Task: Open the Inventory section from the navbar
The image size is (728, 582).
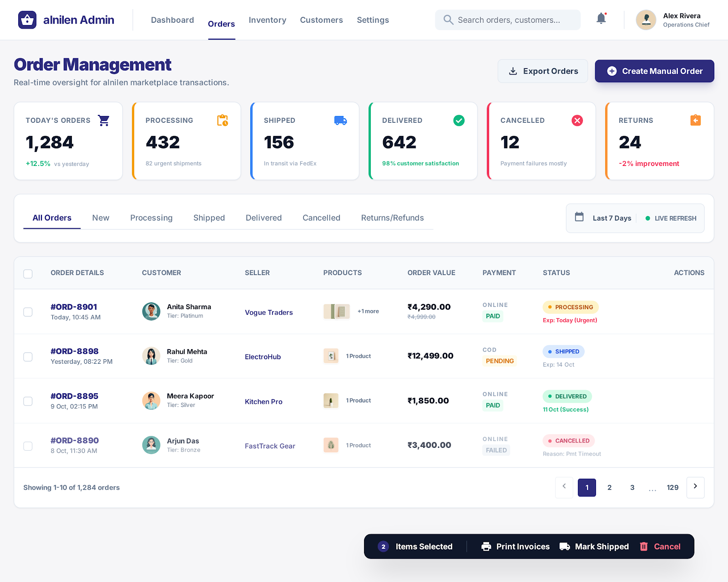Action: (x=267, y=20)
